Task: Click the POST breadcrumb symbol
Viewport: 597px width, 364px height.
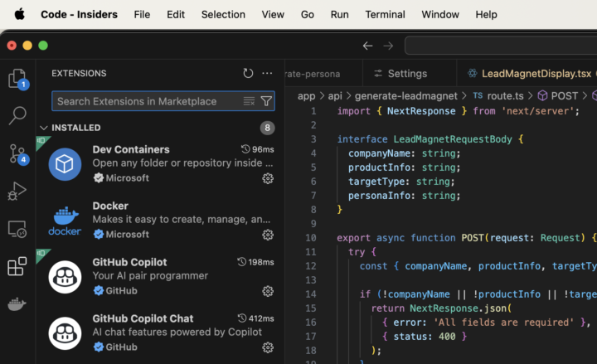Action: (558, 96)
